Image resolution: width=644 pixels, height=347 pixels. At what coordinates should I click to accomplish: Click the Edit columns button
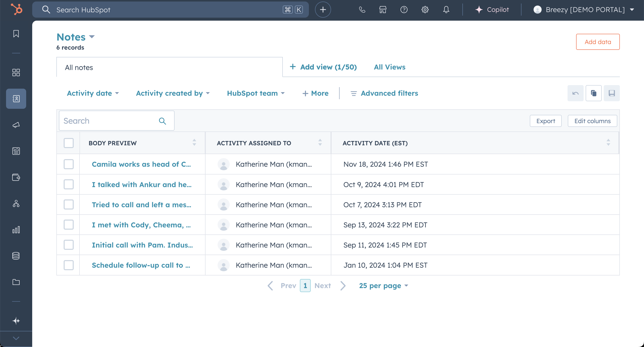pyautogui.click(x=592, y=121)
